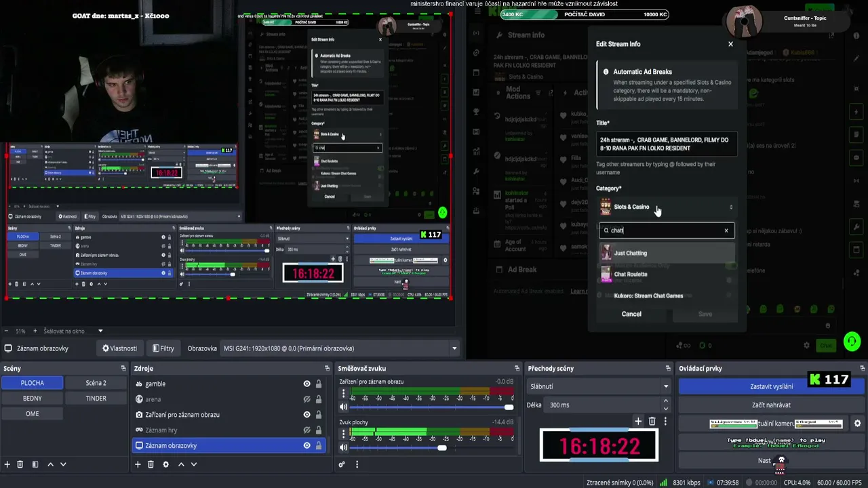Screen dimensions: 868x488
Task: Focus the category search field containing chatt
Action: tap(666, 230)
